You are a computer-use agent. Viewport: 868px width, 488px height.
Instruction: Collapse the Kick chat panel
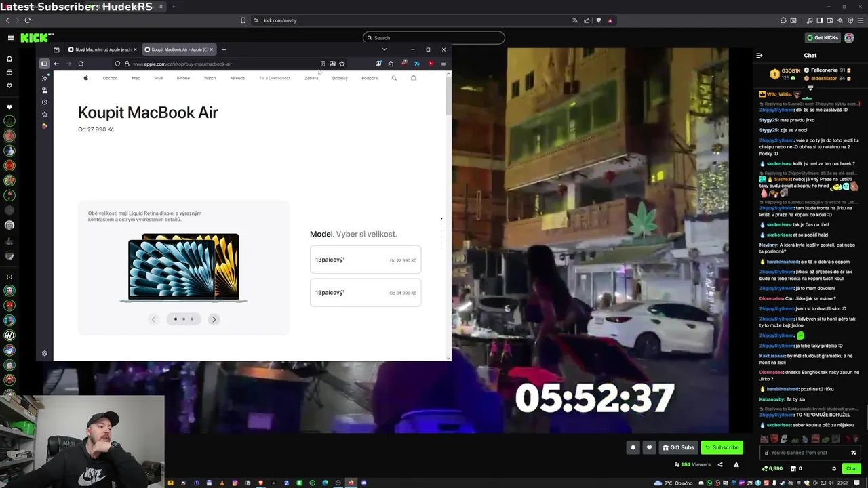(759, 56)
